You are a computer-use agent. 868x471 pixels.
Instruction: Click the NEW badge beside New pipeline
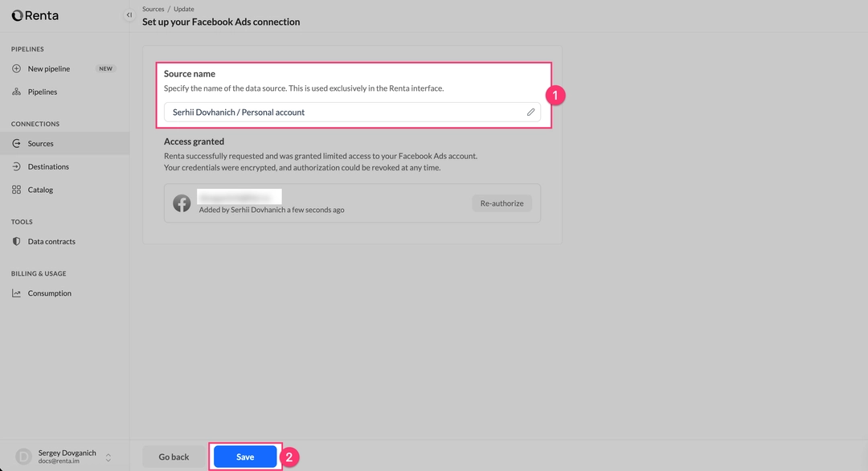pyautogui.click(x=105, y=69)
